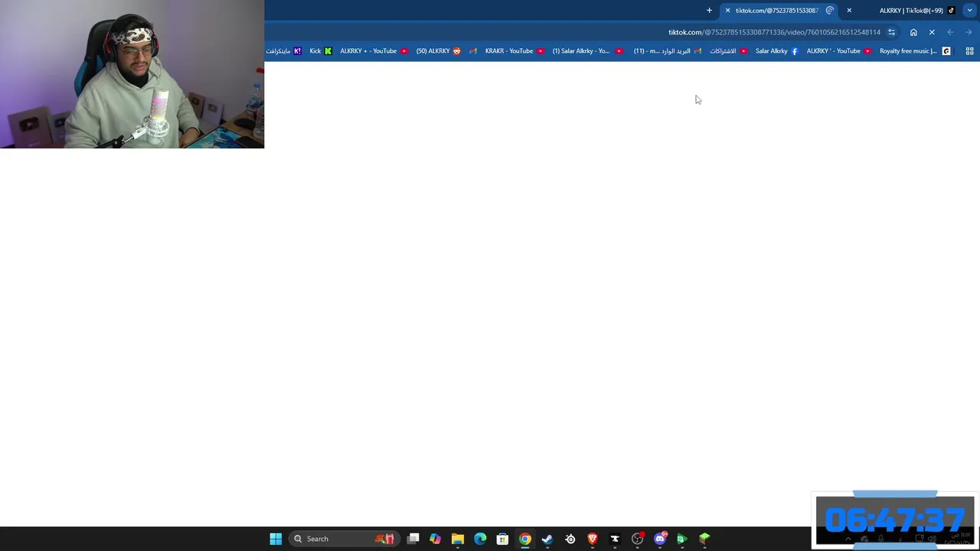The image size is (980, 551).
Task: Open SteelSeries app on the taskbar
Action: [x=570, y=539]
